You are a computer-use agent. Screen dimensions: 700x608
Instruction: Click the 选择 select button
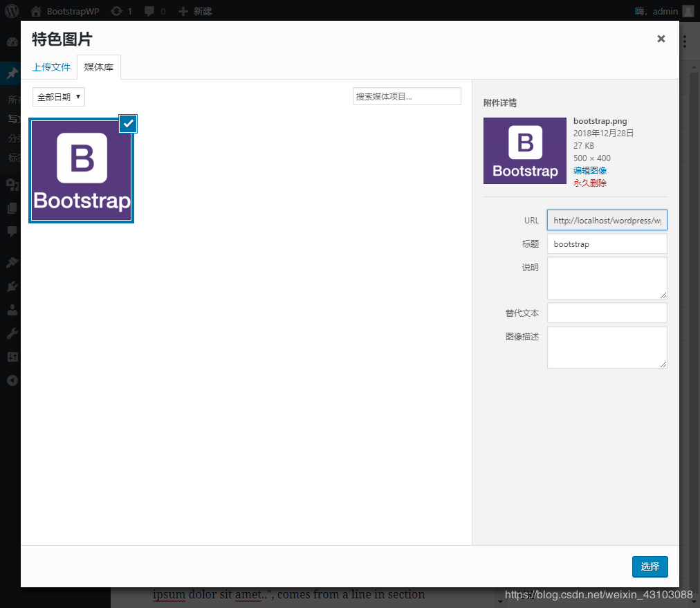pyautogui.click(x=650, y=566)
